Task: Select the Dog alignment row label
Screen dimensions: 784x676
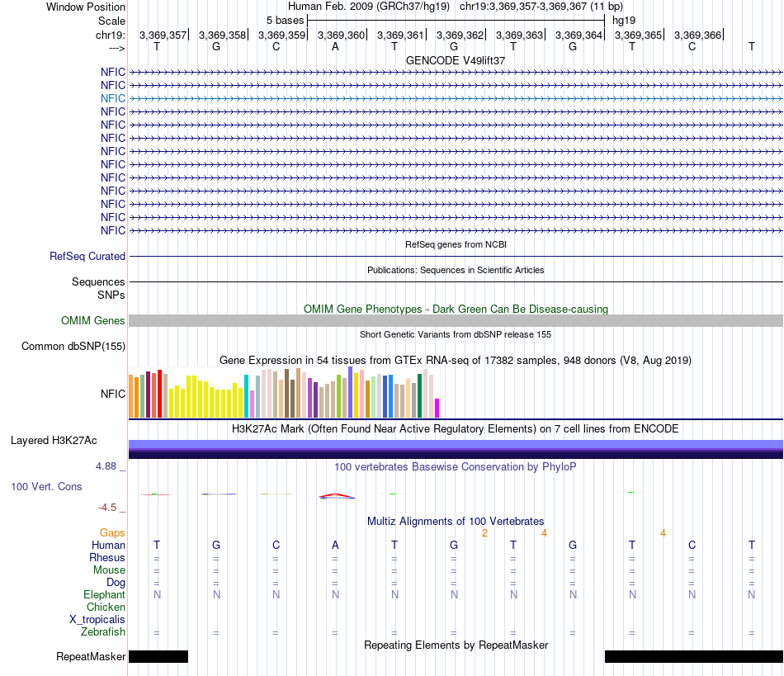Action: pyautogui.click(x=116, y=583)
